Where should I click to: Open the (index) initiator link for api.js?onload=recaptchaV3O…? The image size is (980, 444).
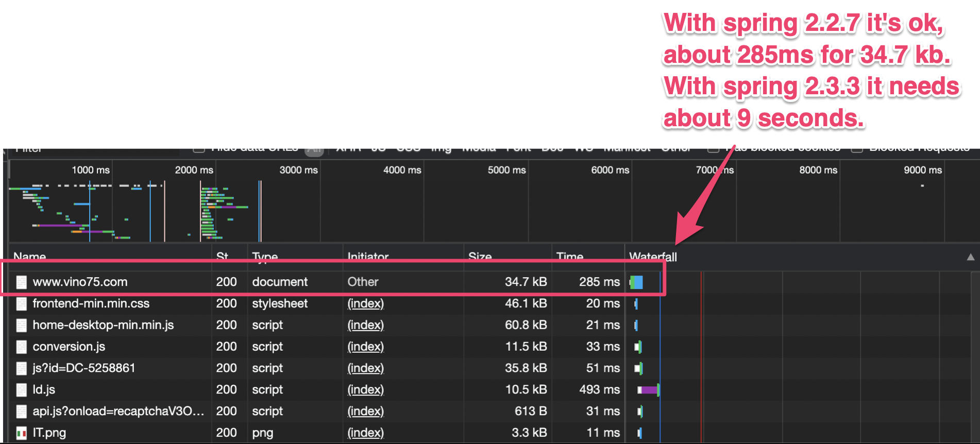pos(365,411)
